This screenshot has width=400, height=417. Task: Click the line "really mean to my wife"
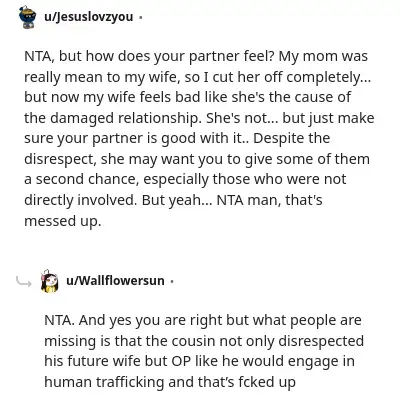click(197, 77)
